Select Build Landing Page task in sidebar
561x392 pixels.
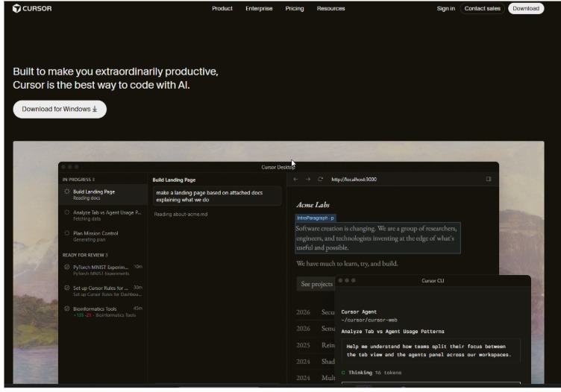[103, 195]
